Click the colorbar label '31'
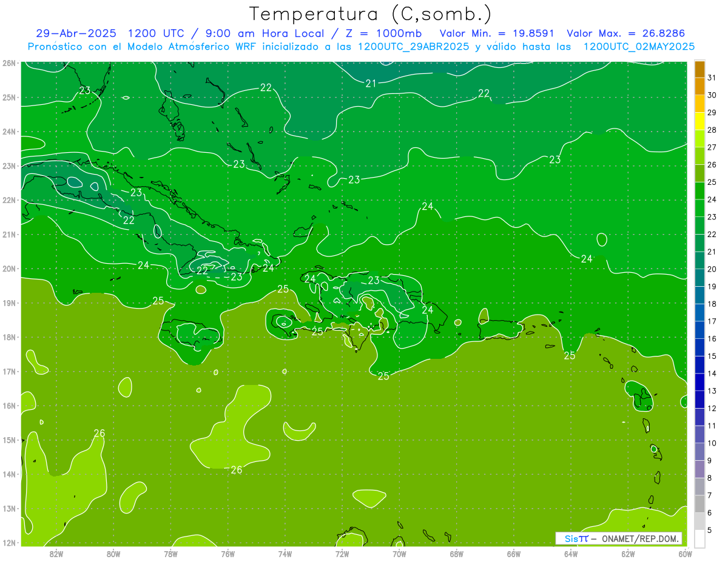This screenshot has height=562, width=728. [x=712, y=78]
